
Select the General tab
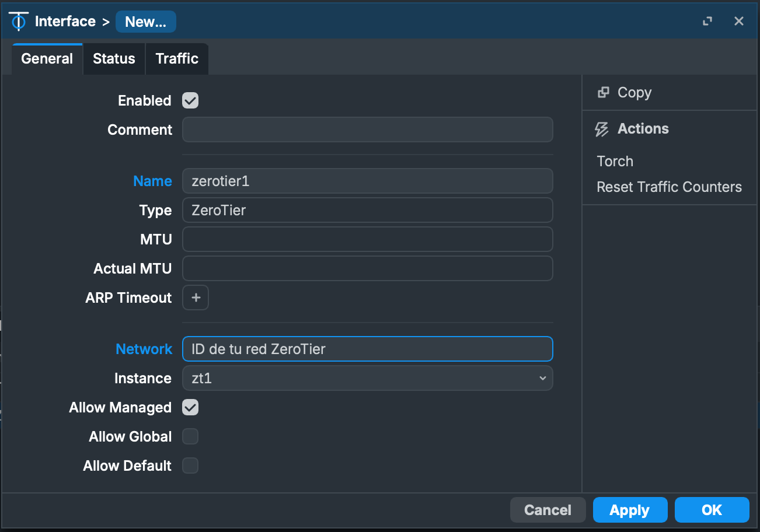coord(47,59)
